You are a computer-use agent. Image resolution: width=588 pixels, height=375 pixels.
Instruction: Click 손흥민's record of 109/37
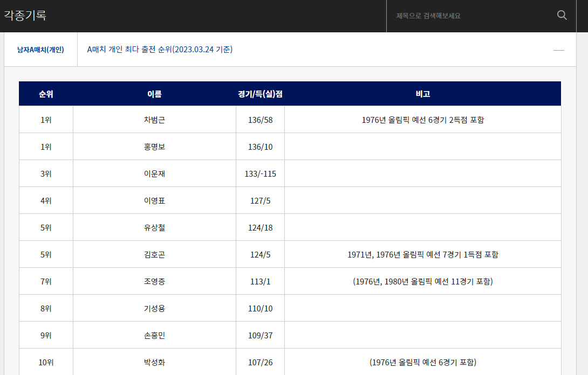coord(260,335)
